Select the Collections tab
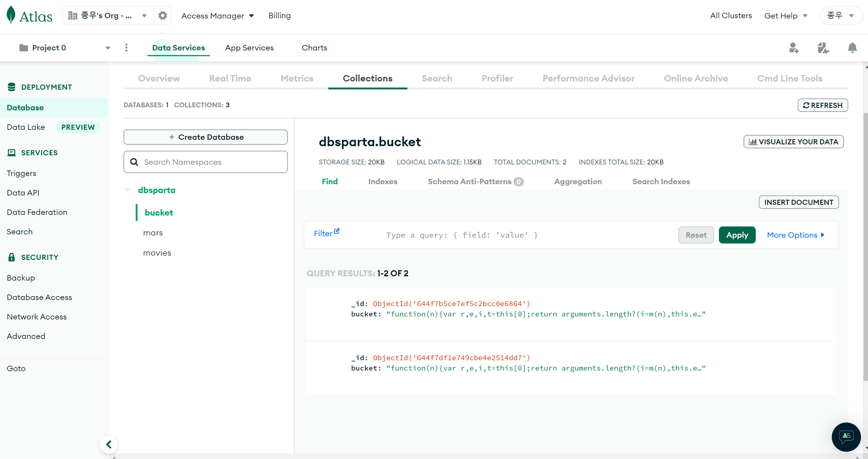Screen dimensions: 868x459 tap(368, 78)
